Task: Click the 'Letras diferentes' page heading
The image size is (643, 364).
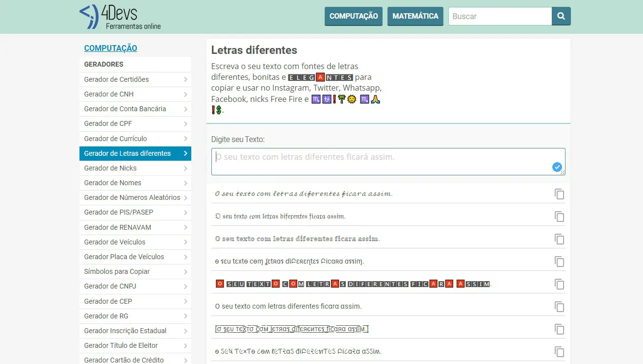Action: pos(254,50)
